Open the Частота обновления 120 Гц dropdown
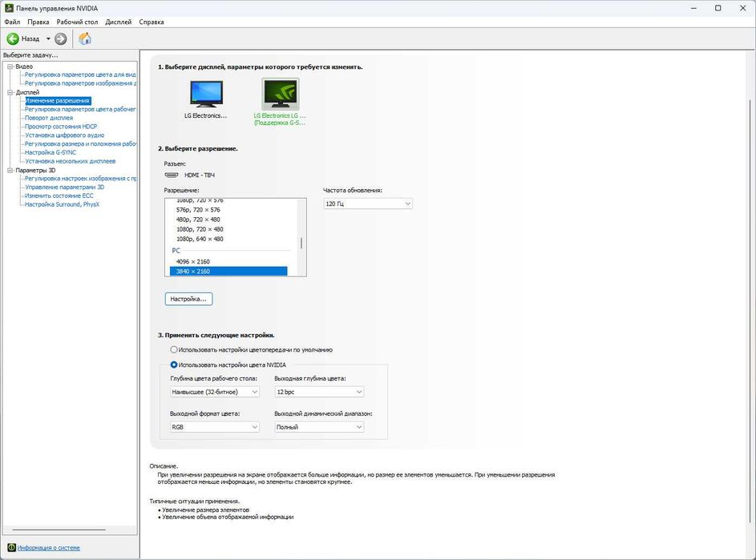Image resolution: width=756 pixels, height=560 pixels. pos(368,203)
